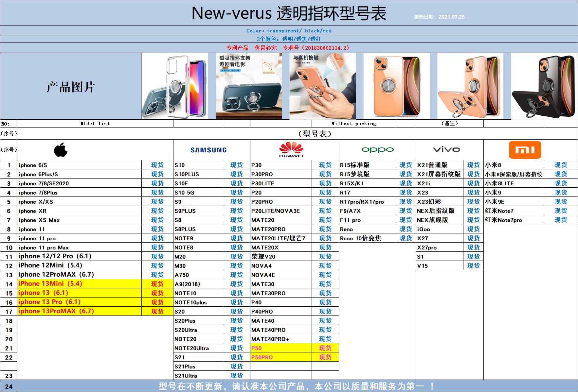
Task: Select the 'New-verus 透明指环型号表' title
Action: (289, 13)
